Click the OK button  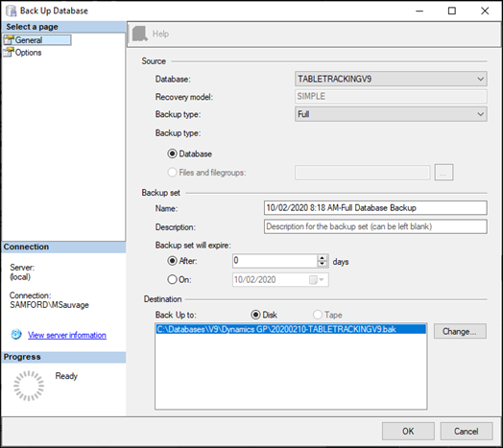click(x=408, y=432)
